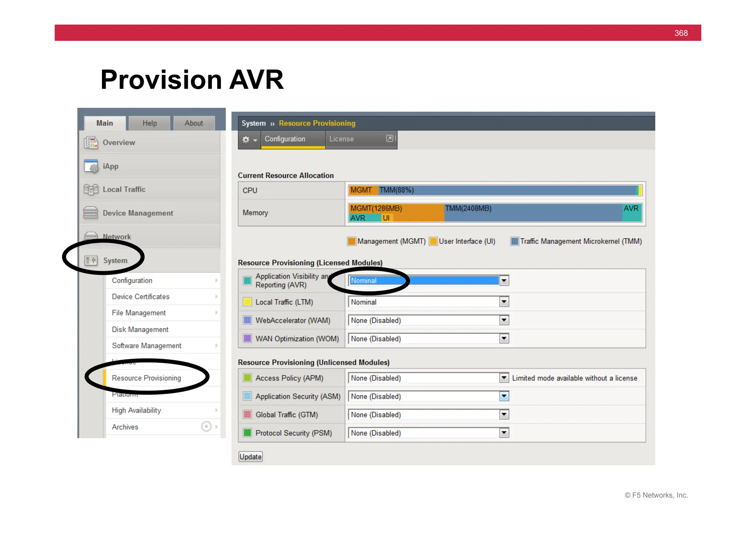Click the WAM blue color indicator
The height and width of the screenshot is (534, 756).
coord(247,320)
